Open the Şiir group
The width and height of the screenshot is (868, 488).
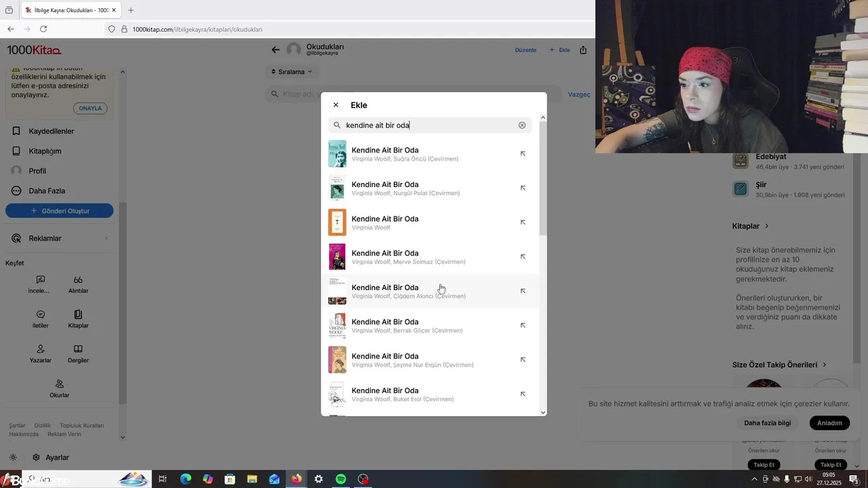(789, 189)
